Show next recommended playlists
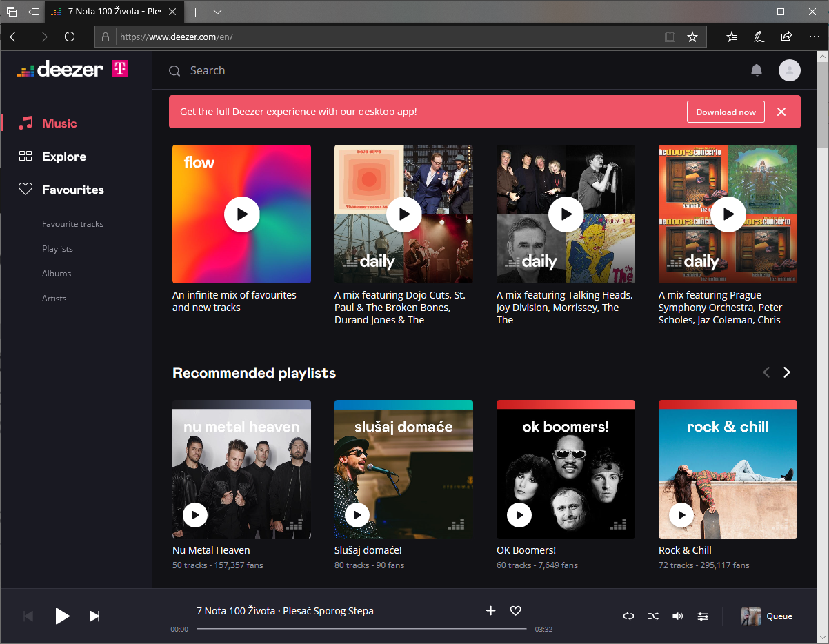The image size is (829, 644). [787, 372]
